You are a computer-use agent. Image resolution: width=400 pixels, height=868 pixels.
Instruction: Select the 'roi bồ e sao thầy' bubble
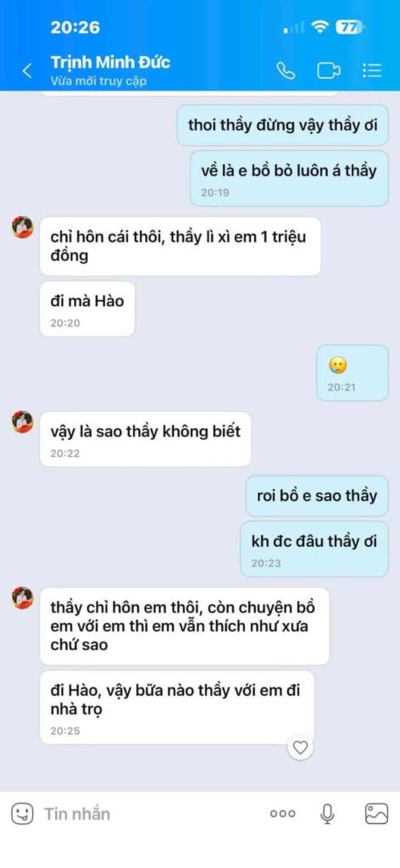pyautogui.click(x=317, y=495)
